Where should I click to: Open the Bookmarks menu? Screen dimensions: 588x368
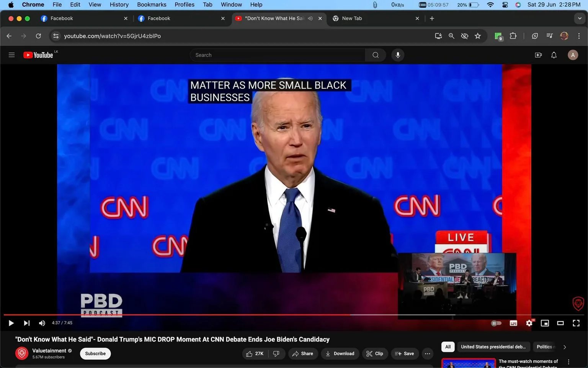(x=152, y=4)
